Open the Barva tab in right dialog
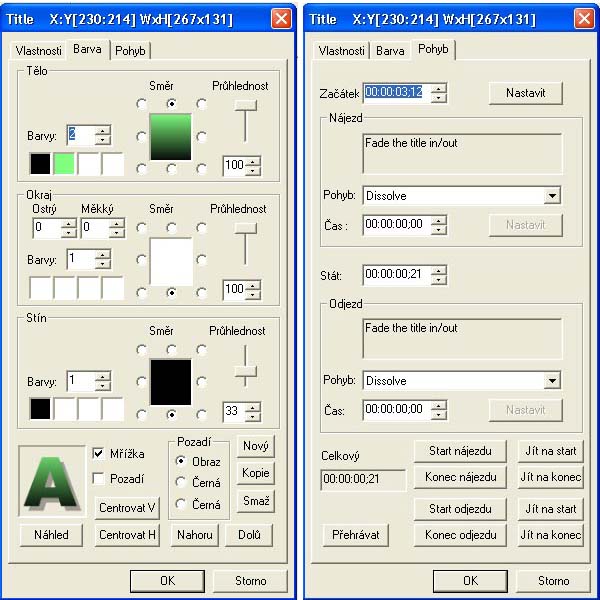Screen dimensions: 600x600 click(x=390, y=50)
